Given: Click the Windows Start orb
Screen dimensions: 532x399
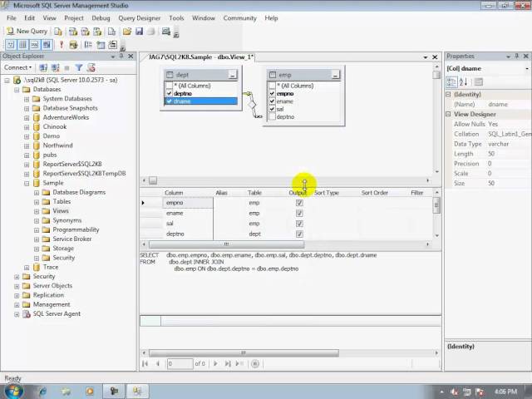Looking at the screenshot, I should [x=13, y=391].
